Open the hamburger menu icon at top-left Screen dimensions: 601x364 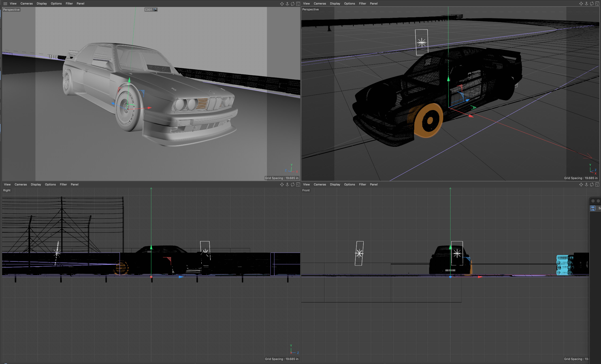click(x=5, y=4)
